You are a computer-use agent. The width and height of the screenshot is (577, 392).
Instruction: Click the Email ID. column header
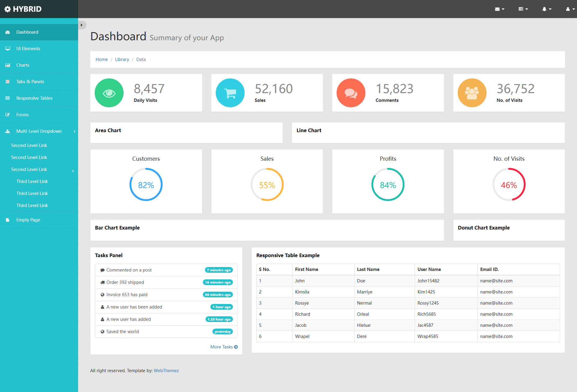click(x=519, y=269)
